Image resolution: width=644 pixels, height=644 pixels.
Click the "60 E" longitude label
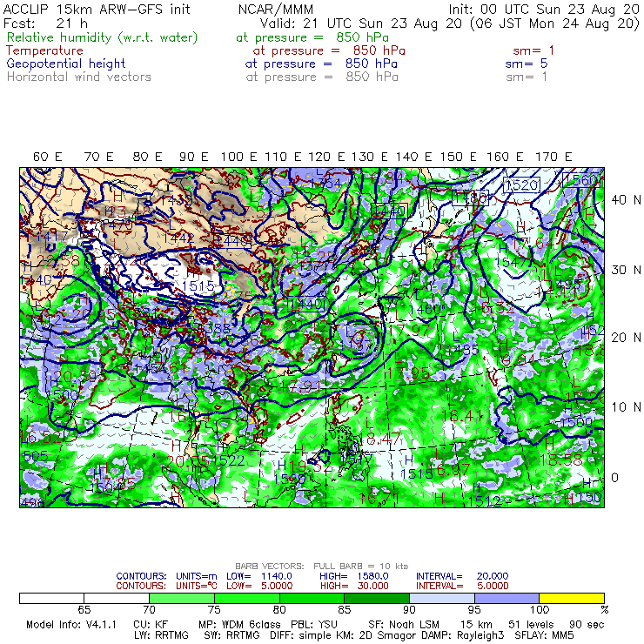(x=47, y=157)
